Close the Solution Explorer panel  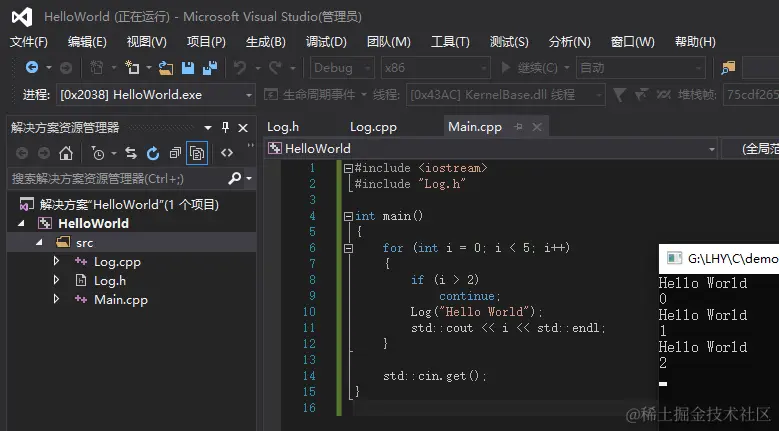(x=243, y=128)
